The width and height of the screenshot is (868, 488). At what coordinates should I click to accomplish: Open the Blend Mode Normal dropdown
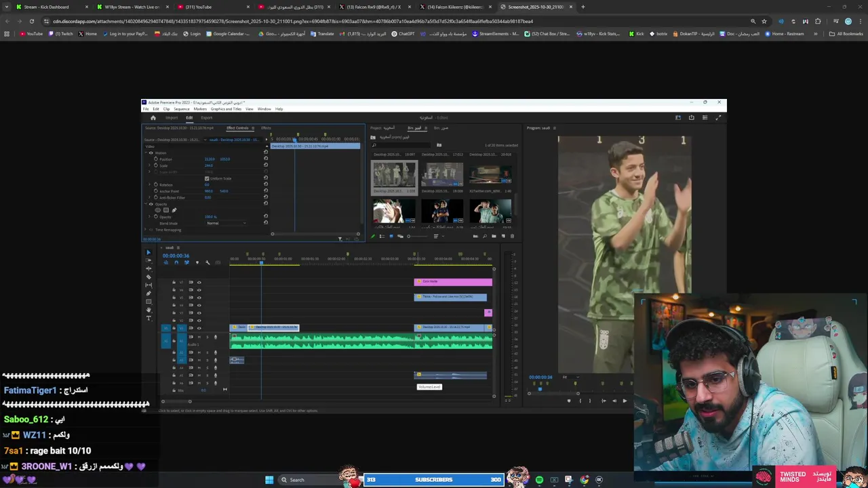pyautogui.click(x=226, y=223)
